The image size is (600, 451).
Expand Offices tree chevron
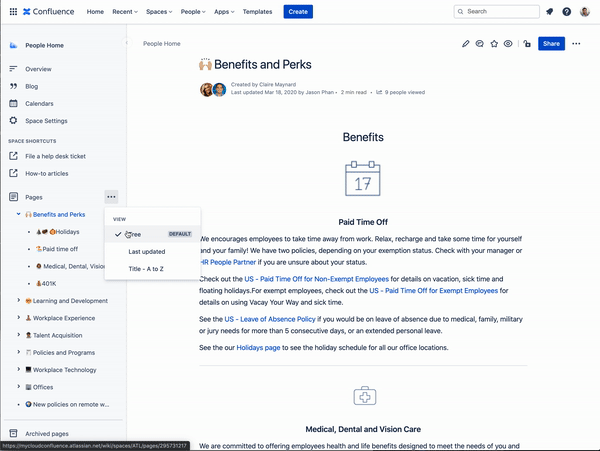tap(18, 386)
